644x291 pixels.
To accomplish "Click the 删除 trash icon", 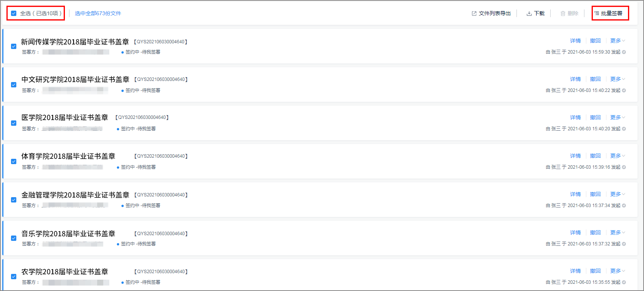I will [x=563, y=13].
